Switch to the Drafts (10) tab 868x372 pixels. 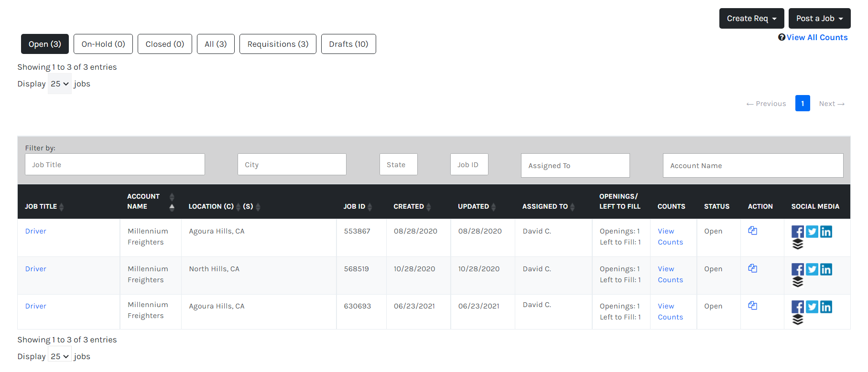click(348, 44)
